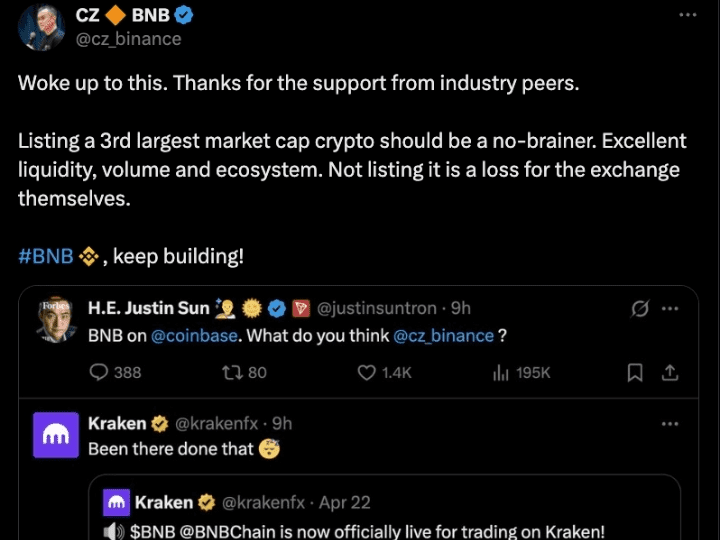Open more options on Kraken's reply
The image size is (720, 540).
coord(671,424)
